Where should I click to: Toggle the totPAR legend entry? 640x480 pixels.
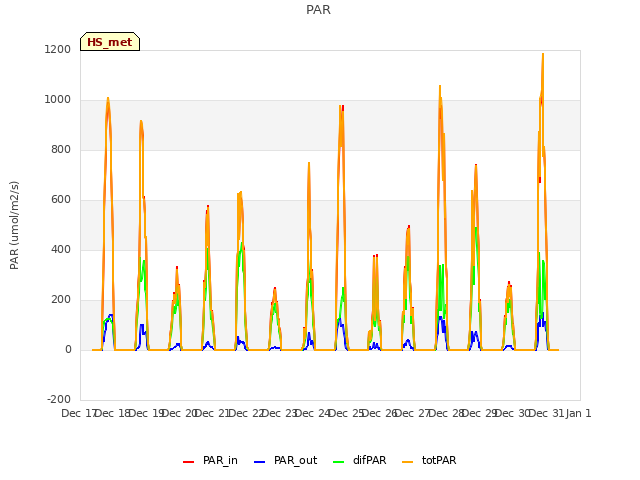(429, 460)
